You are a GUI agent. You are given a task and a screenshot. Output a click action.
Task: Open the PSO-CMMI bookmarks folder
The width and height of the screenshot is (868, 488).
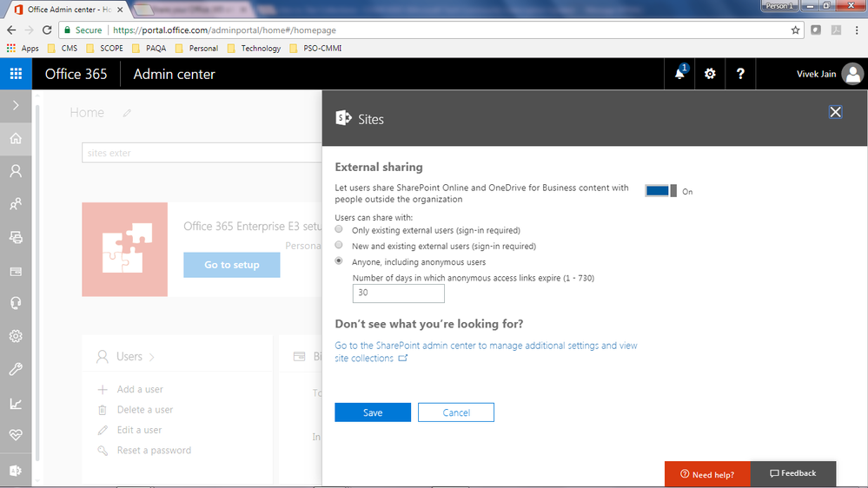(x=315, y=48)
